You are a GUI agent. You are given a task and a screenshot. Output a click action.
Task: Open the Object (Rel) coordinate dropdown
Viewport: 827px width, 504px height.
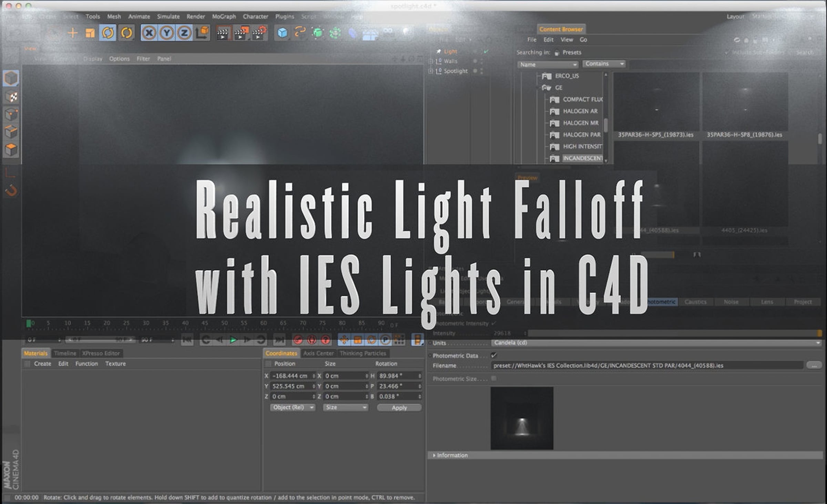(293, 408)
